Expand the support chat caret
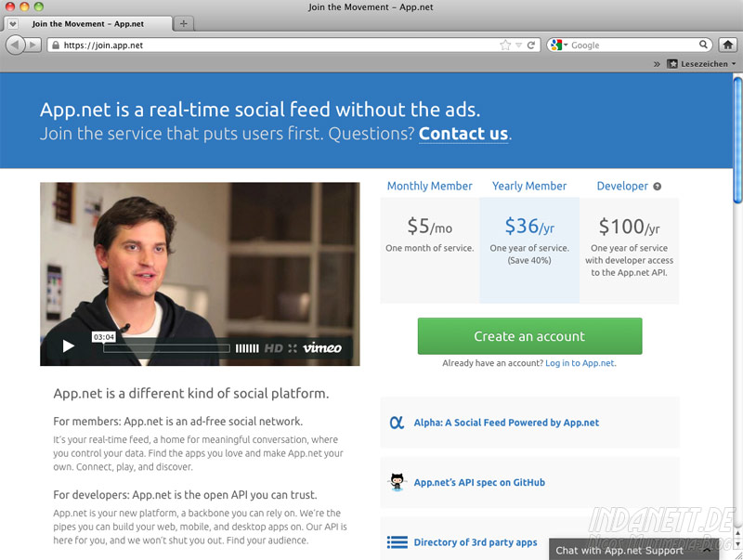 click(707, 551)
